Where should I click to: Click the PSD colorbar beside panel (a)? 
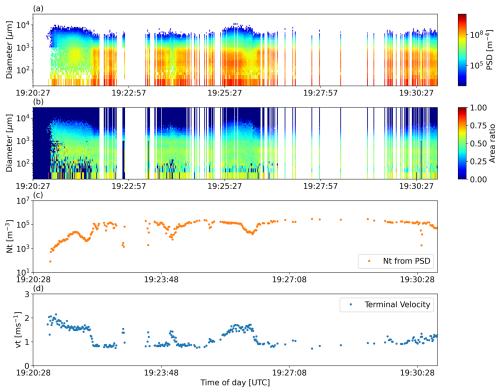click(x=462, y=50)
